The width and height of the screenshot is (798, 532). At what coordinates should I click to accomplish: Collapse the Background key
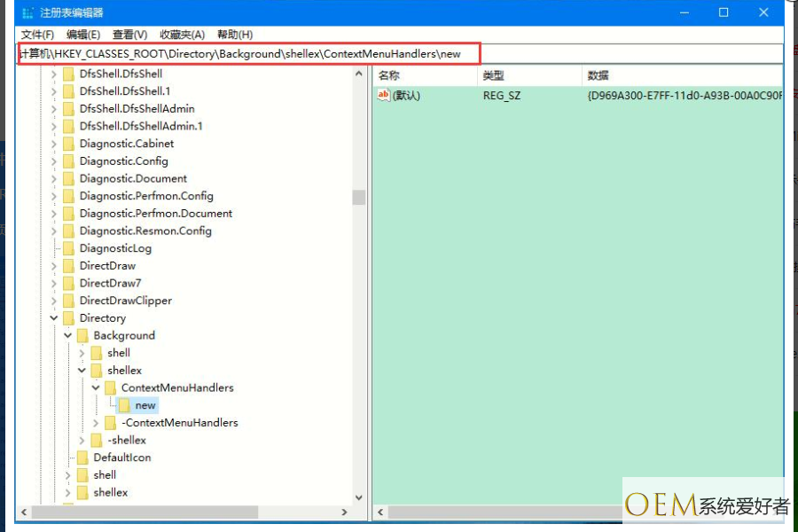pyautogui.click(x=67, y=335)
